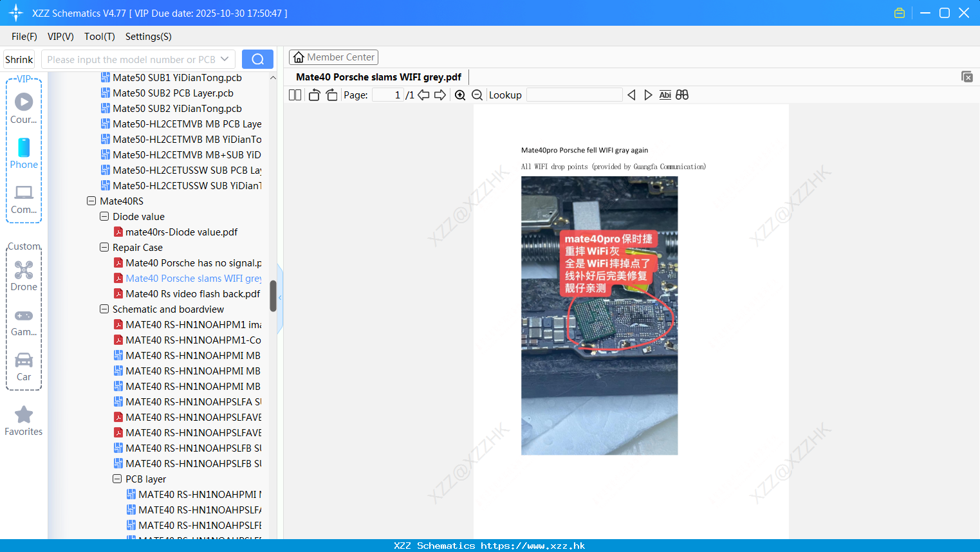The width and height of the screenshot is (980, 552).
Task: Open Mate40 Rs video flash back.pdf
Action: coord(187,293)
